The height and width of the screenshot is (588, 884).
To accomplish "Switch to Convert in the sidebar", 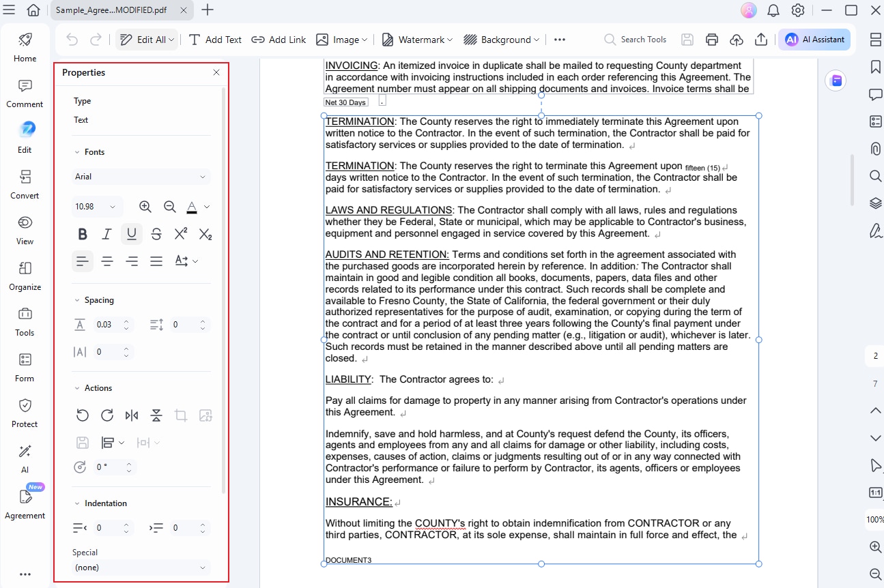I will pos(25,185).
